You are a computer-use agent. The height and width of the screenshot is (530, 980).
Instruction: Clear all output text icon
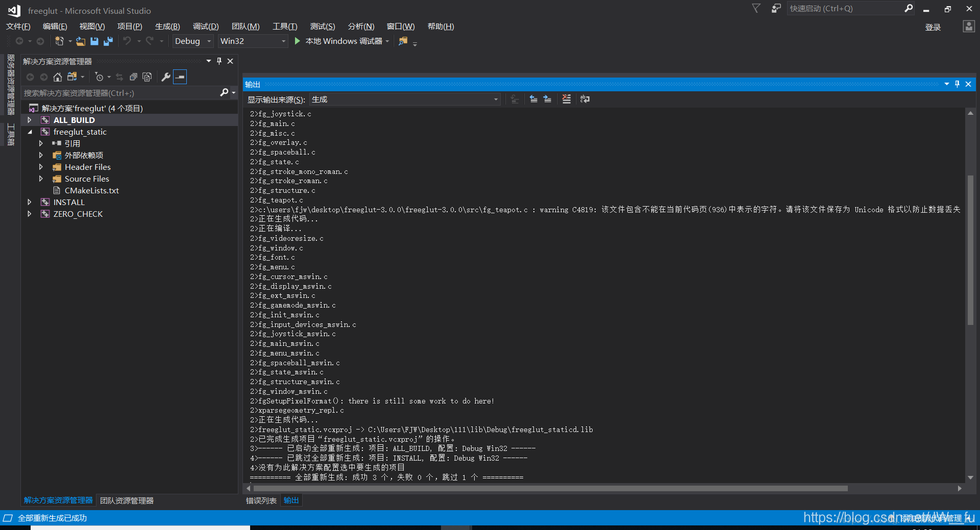(x=567, y=99)
